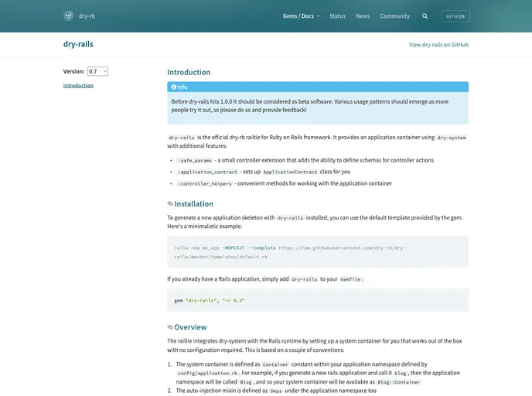The height and width of the screenshot is (396, 532).
Task: Select Introduction in the sidebar
Action: 78,86
